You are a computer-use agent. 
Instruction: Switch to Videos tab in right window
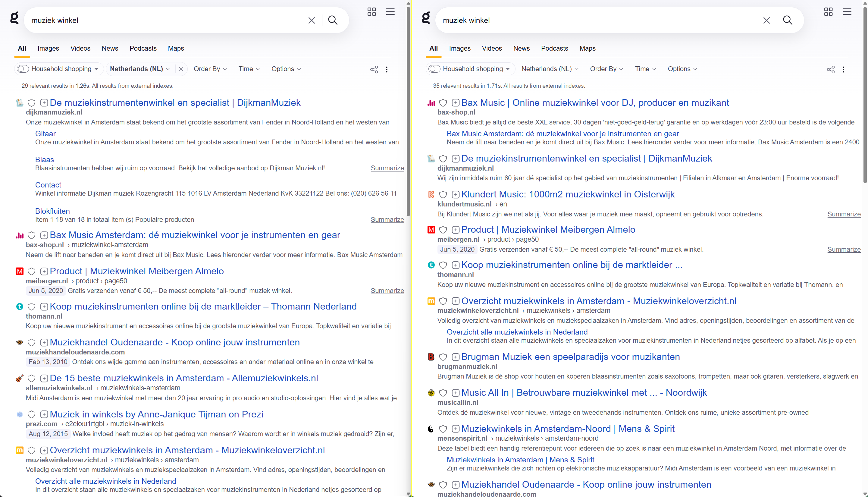(492, 49)
